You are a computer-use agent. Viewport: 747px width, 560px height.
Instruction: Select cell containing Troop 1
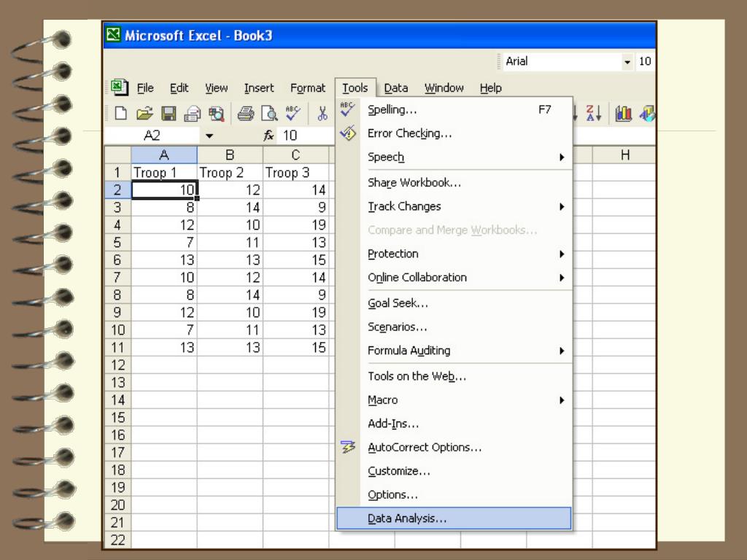164,172
